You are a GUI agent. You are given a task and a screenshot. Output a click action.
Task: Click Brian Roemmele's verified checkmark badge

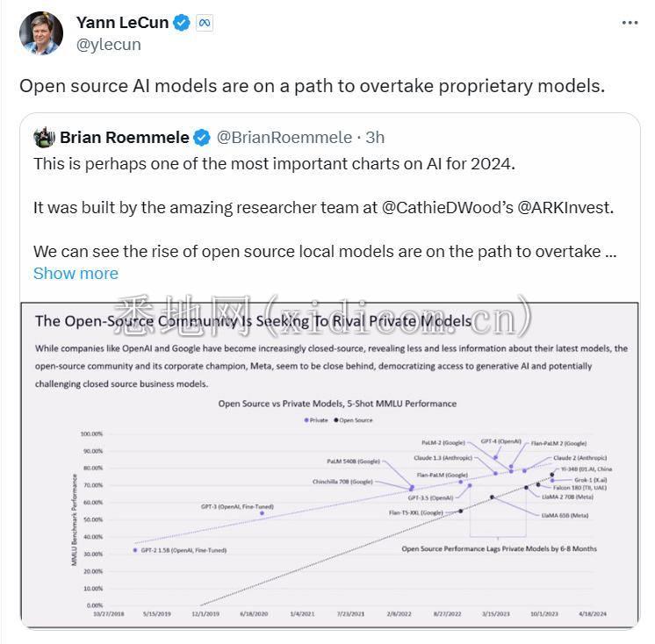click(202, 138)
